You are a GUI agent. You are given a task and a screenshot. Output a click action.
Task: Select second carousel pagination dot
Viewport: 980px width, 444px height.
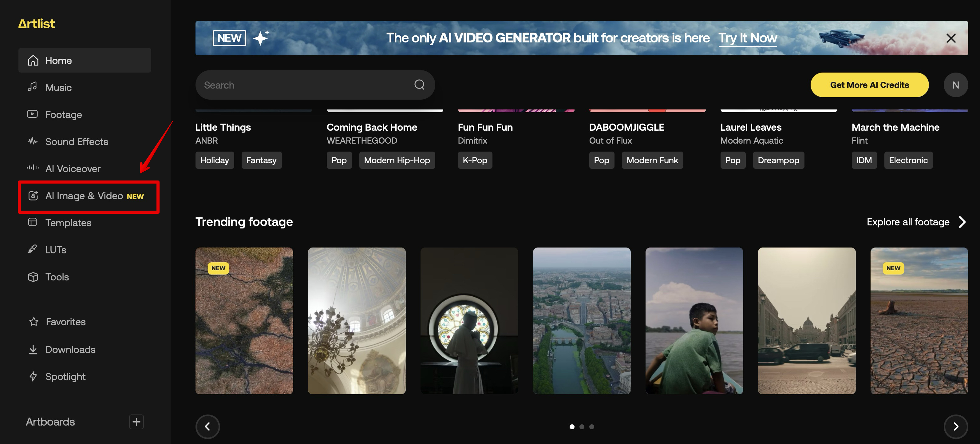tap(581, 426)
